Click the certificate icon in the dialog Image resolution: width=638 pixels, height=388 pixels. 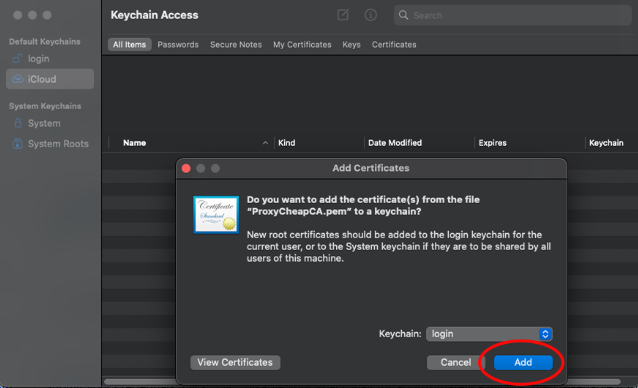tap(216, 215)
